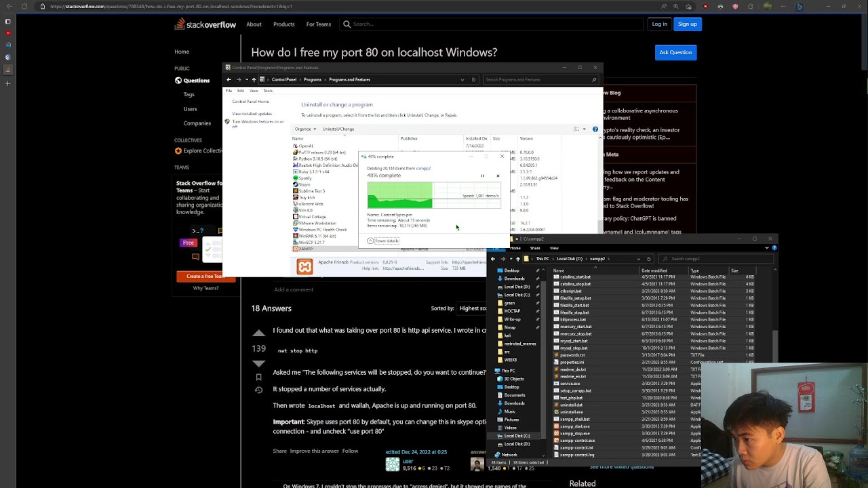Reload the browser page
This screenshot has width=868, height=488.
click(24, 6)
